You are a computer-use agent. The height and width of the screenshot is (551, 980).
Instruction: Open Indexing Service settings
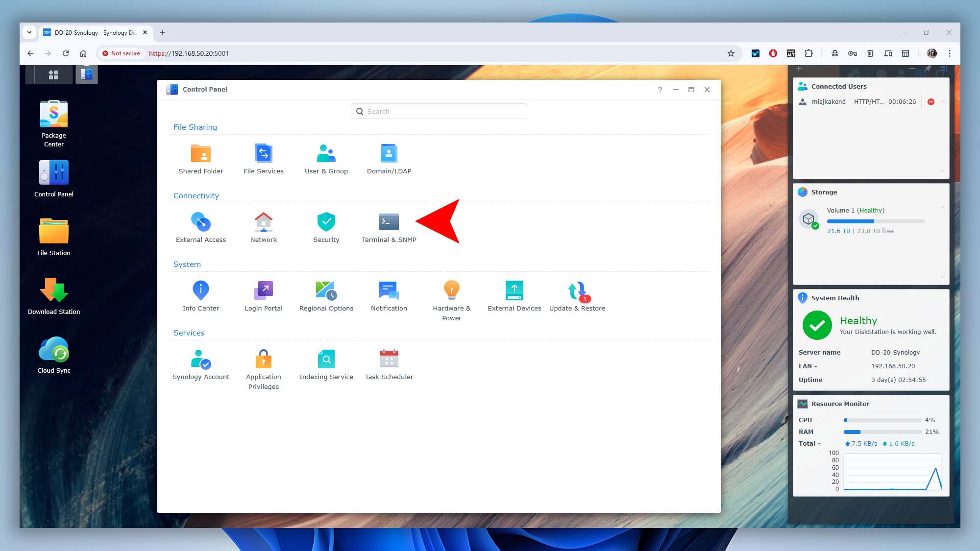(x=326, y=365)
